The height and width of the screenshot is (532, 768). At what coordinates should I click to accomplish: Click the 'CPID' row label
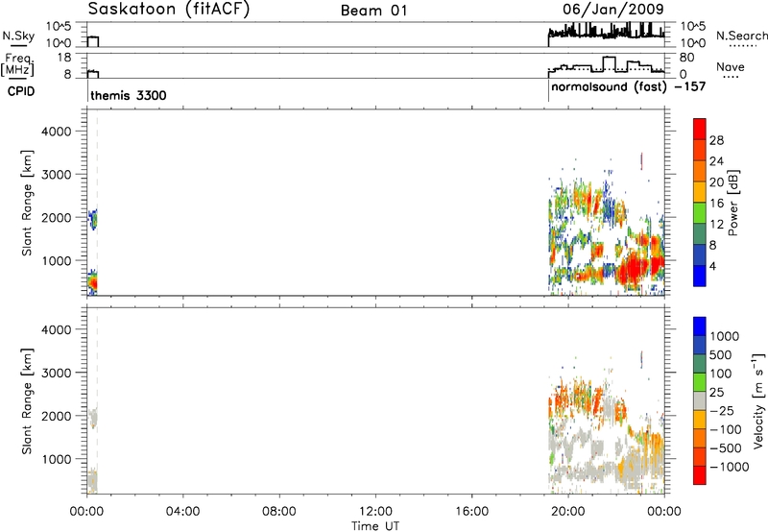[21, 91]
